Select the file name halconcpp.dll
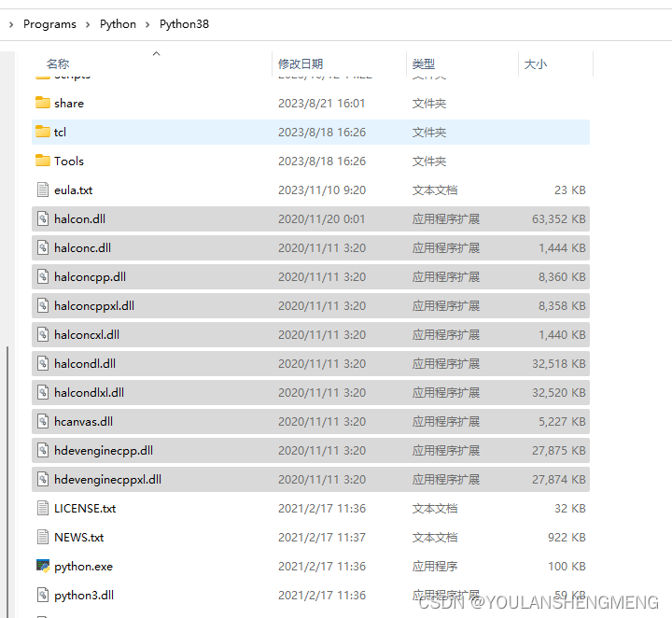Image resolution: width=672 pixels, height=618 pixels. 90,277
